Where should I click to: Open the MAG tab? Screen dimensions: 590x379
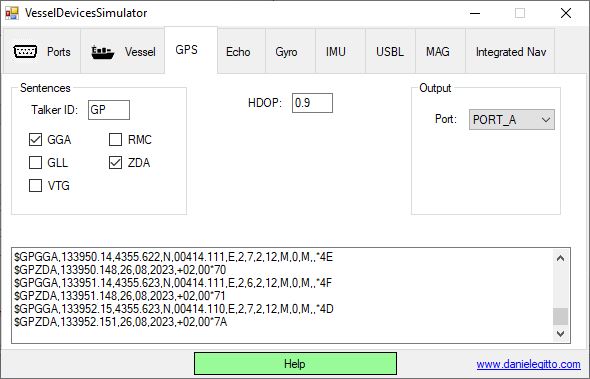coord(440,51)
